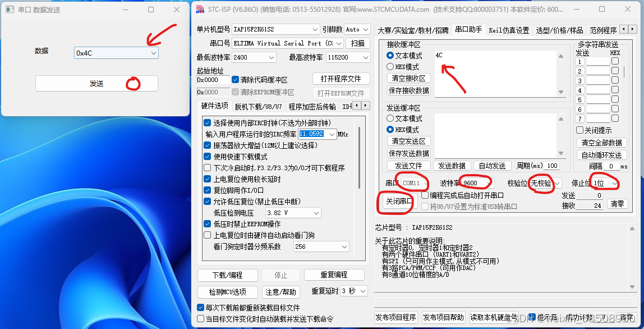Switch to 大赛/实验室/教材/招聘 tab
This screenshot has height=329, width=644.
pos(413,30)
